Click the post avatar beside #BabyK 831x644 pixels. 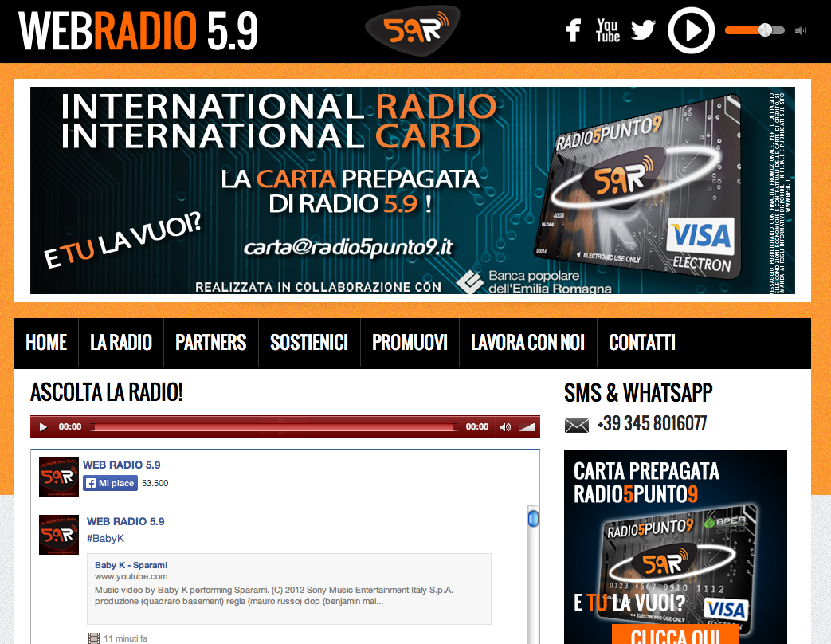(59, 535)
